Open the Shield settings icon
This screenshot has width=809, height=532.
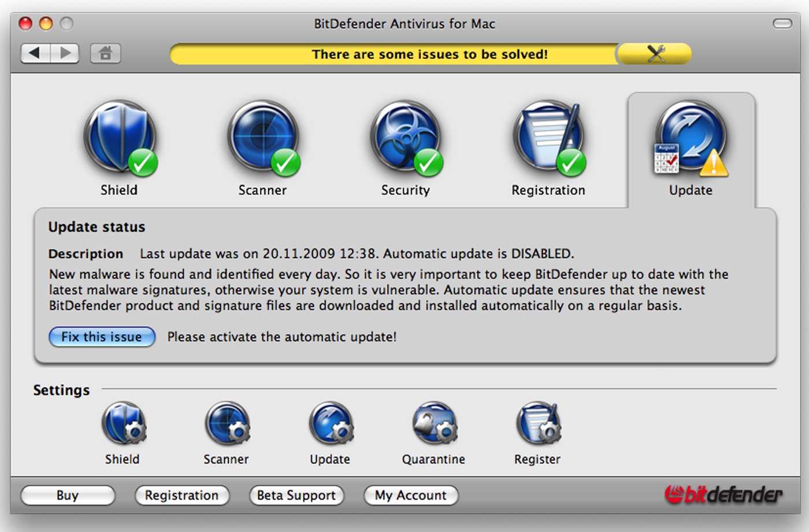[123, 424]
